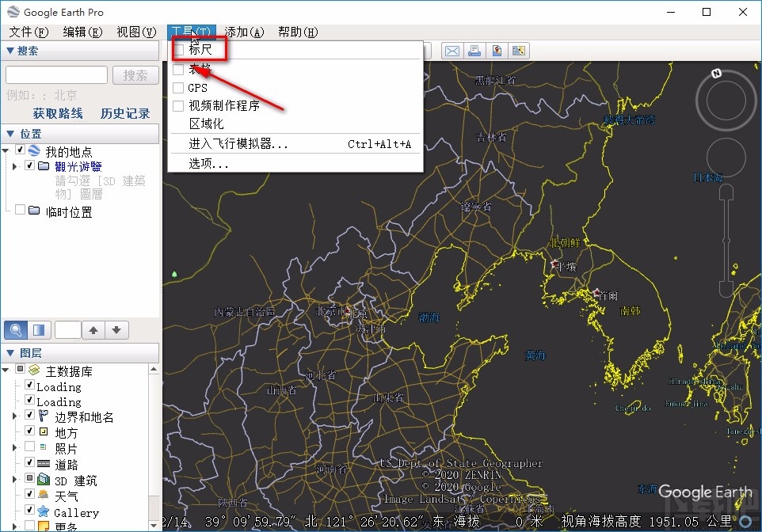Click the square icon of 地方 layer
Viewport: 762px width, 532px height.
coord(44,431)
